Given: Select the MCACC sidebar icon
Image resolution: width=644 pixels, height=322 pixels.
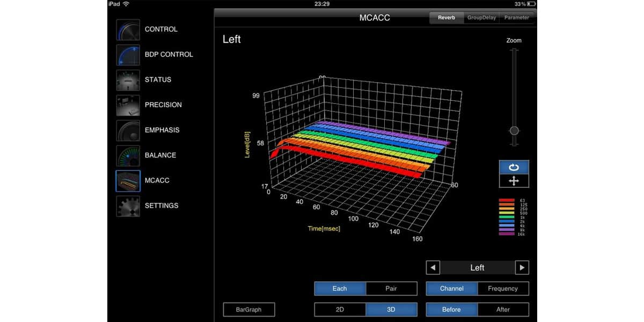Looking at the screenshot, I should 128,181.
